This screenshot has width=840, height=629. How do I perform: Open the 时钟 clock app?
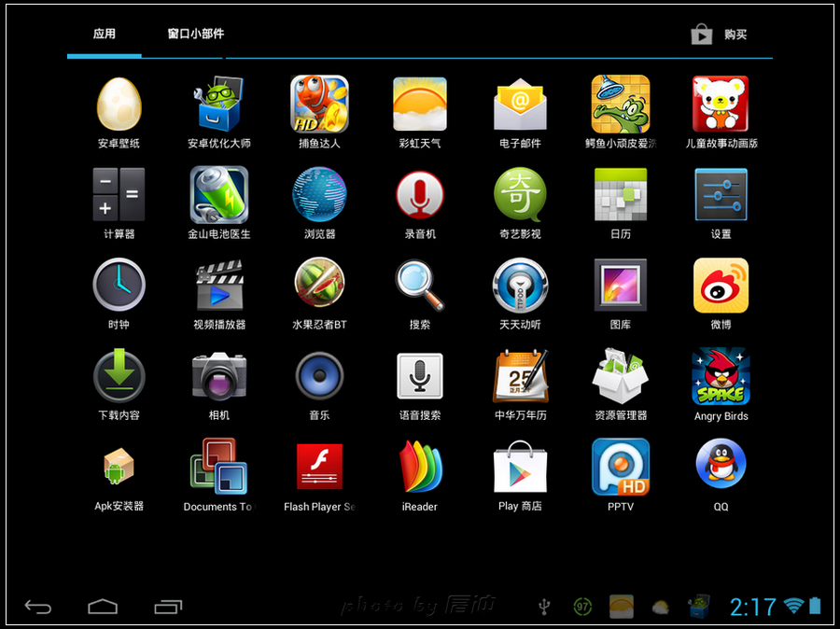[119, 285]
